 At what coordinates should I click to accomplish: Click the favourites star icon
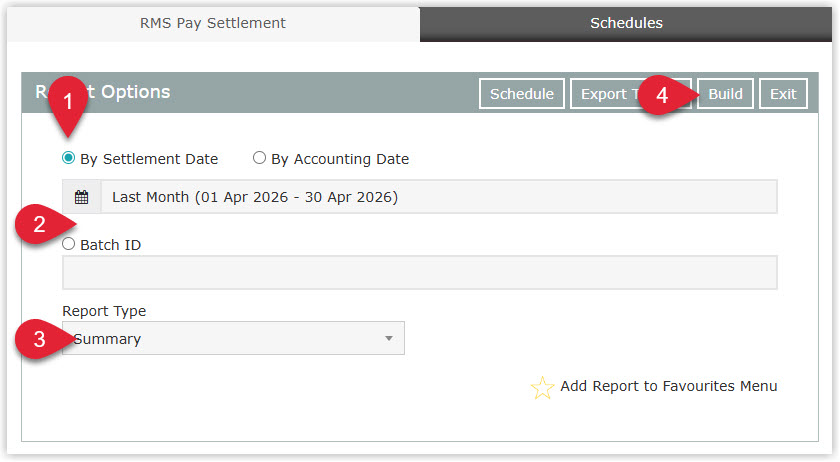coord(542,388)
